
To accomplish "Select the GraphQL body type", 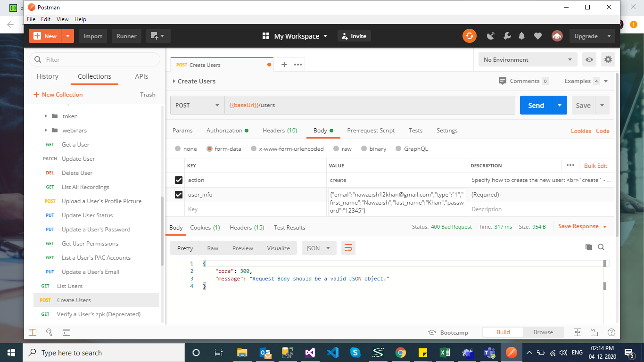I will pyautogui.click(x=399, y=148).
